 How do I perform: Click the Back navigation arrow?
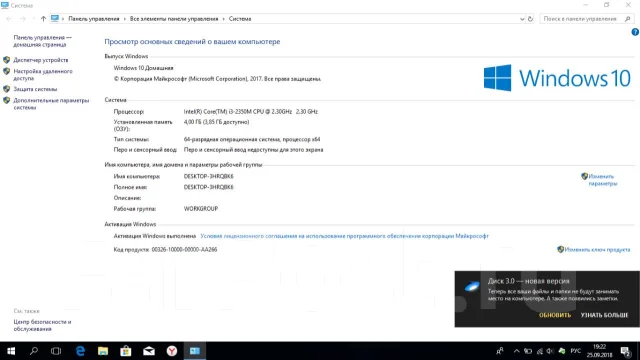coord(9,19)
